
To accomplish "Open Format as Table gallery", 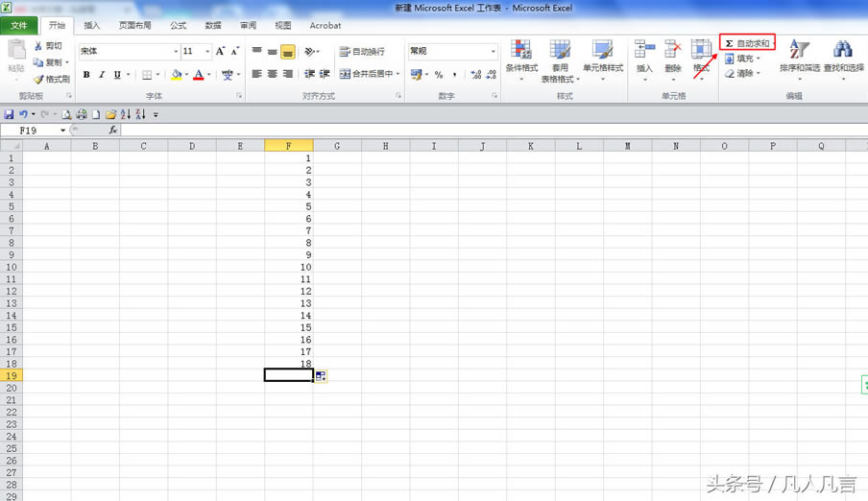I will 560,60.
